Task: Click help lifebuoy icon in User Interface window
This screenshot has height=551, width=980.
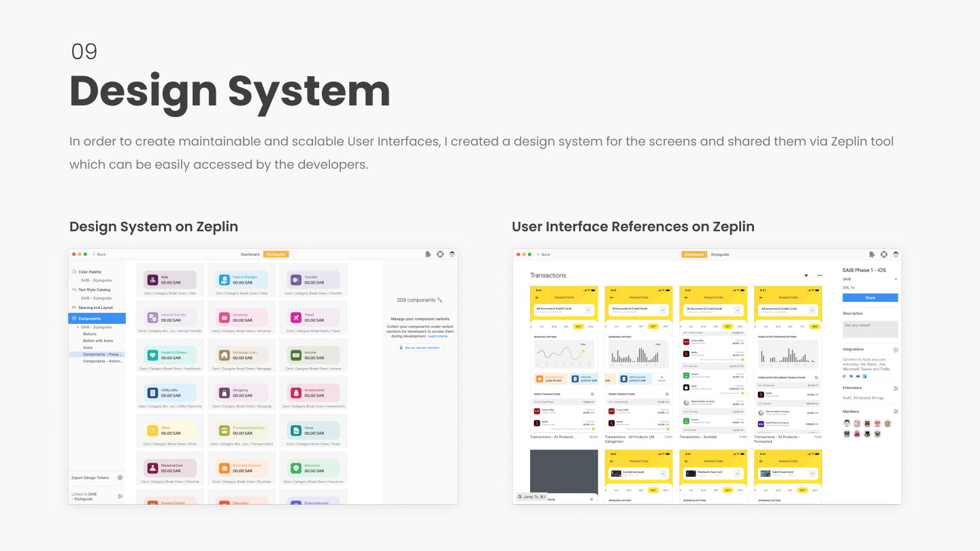Action: [x=884, y=254]
